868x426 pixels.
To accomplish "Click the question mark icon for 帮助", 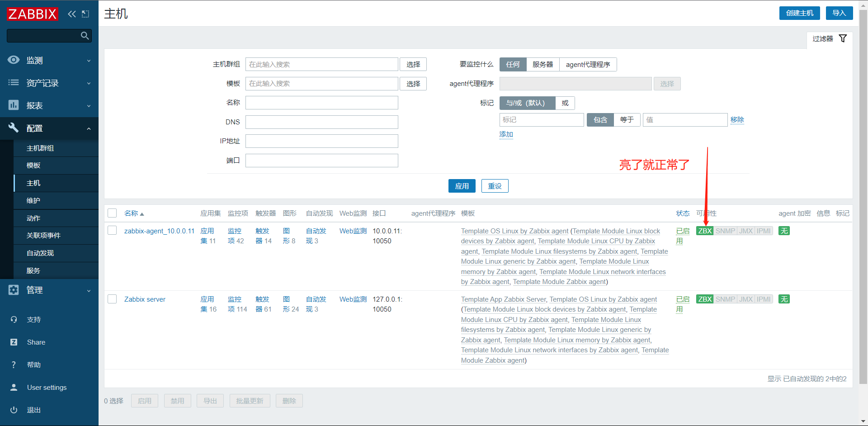I will click(x=14, y=365).
